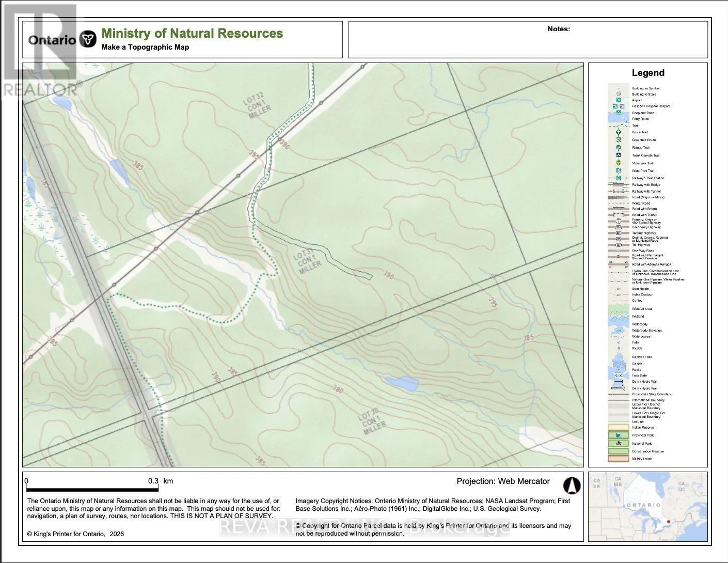Click the Voyageur Trail yellow legend icon

click(618, 163)
